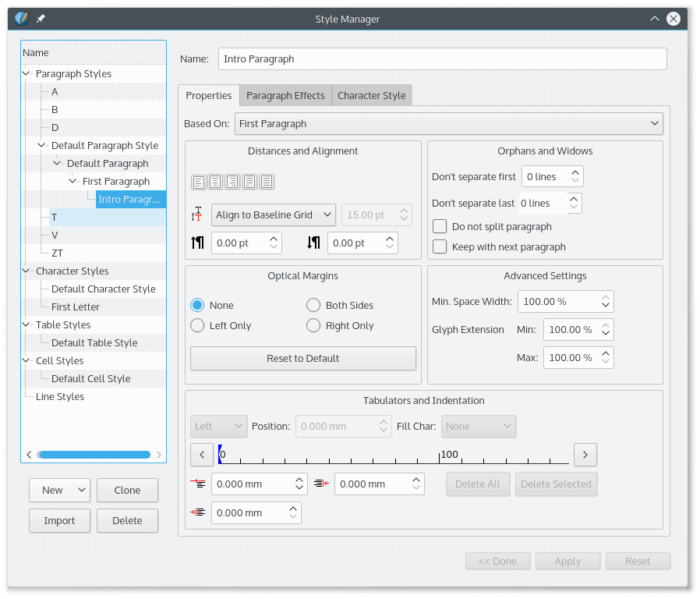The height and width of the screenshot is (599, 700).
Task: Select Both Sides optical margins
Action: (313, 305)
